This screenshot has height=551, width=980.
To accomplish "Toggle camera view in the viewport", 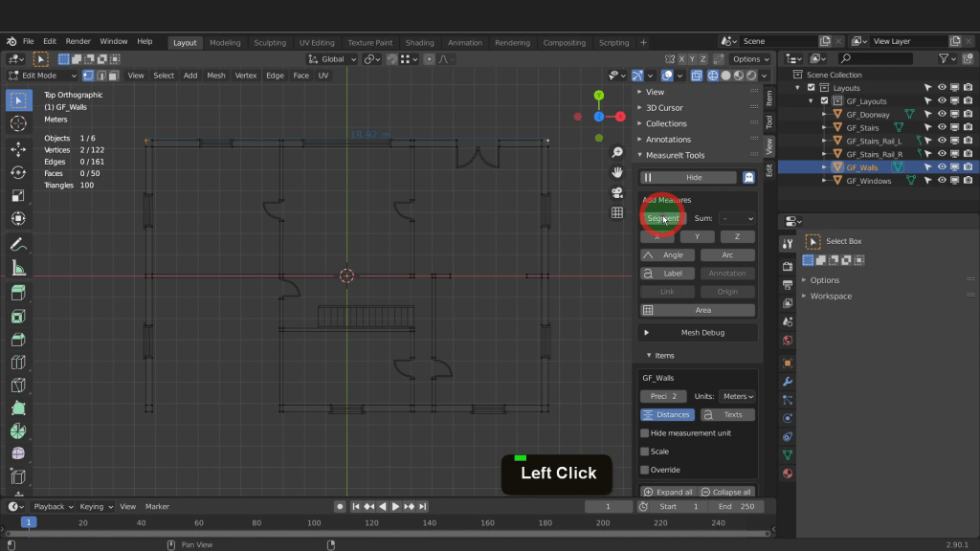I will [x=617, y=192].
